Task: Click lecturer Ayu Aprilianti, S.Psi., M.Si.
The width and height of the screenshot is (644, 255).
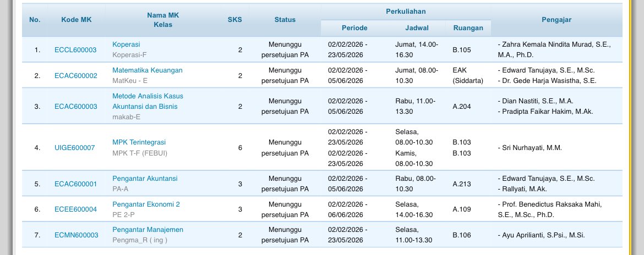Action: click(541, 235)
